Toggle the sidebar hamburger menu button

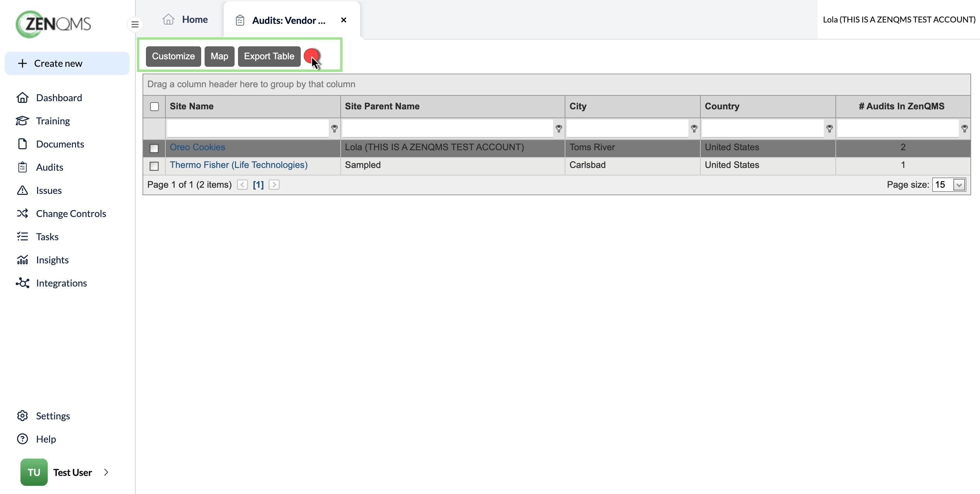[135, 25]
